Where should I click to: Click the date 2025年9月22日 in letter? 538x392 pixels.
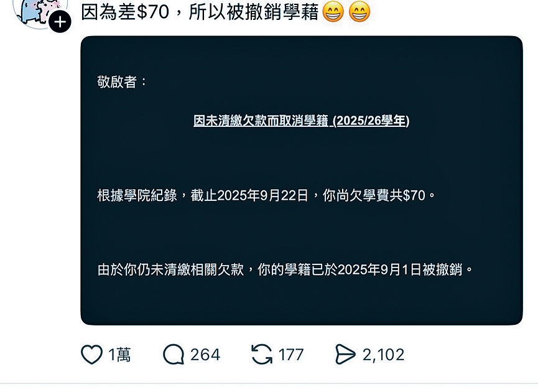coord(262,195)
